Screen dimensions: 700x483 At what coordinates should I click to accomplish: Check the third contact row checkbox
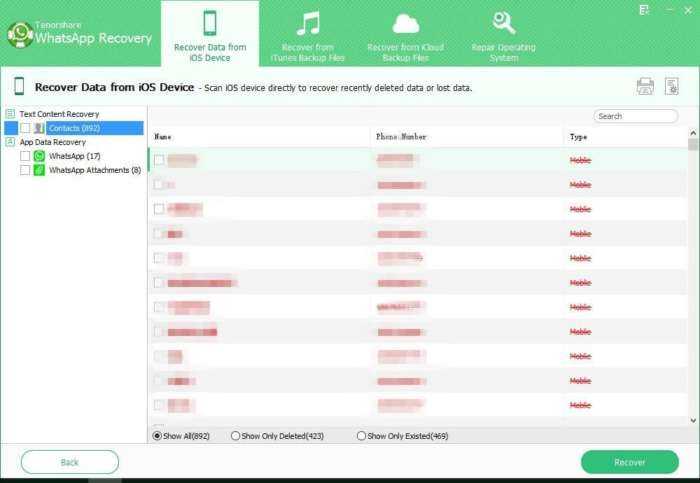[159, 209]
